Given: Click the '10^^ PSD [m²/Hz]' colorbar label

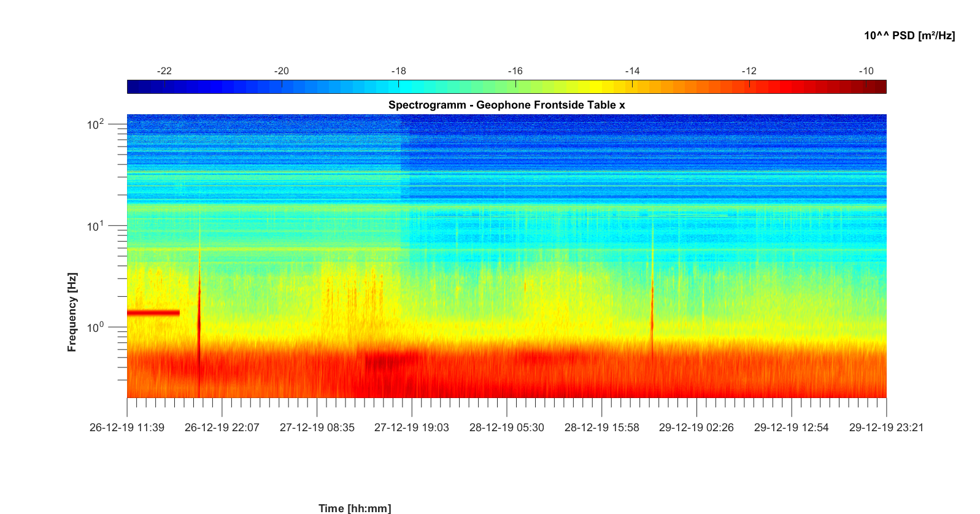Looking at the screenshot, I should pos(909,36).
